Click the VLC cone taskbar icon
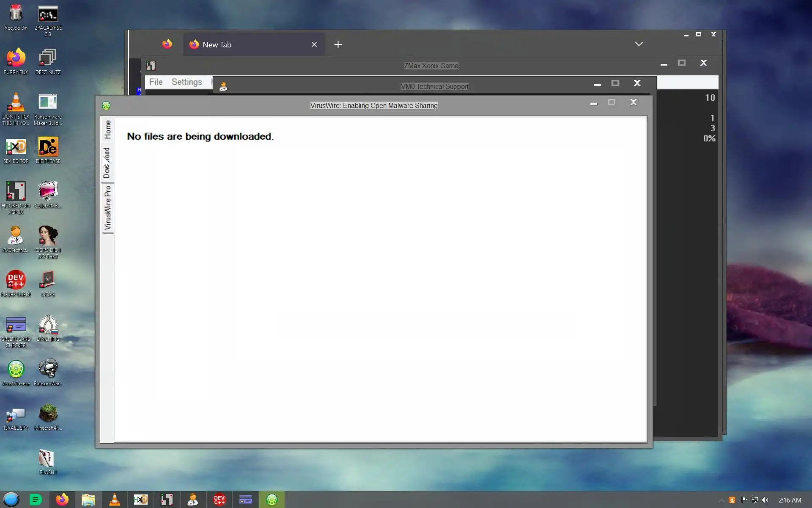 [x=114, y=500]
